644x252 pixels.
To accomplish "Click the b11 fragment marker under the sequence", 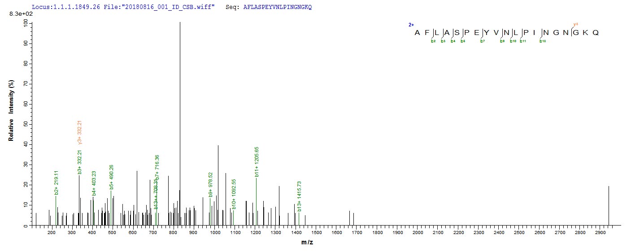I will coord(522,41).
